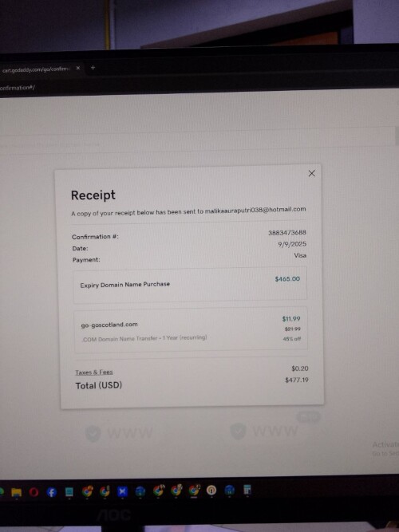The height and width of the screenshot is (532, 399).
Task: Open the notepad document taskbar icon
Action: click(69, 491)
